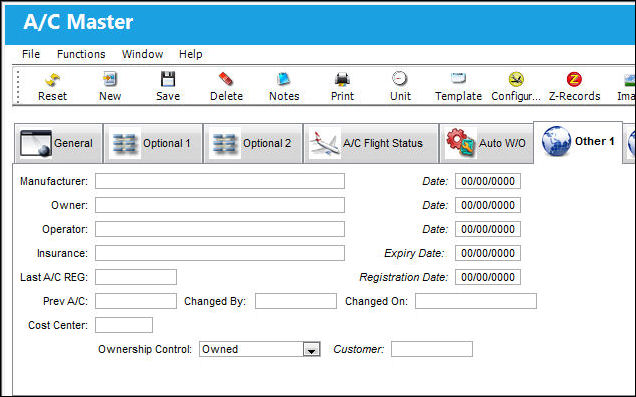Click into the Insurance field
Image resolution: width=636 pixels, height=397 pixels.
point(220,253)
